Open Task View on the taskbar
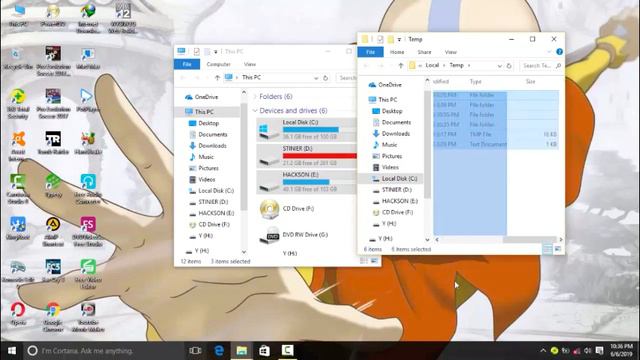The width and height of the screenshot is (640, 360). (x=195, y=351)
